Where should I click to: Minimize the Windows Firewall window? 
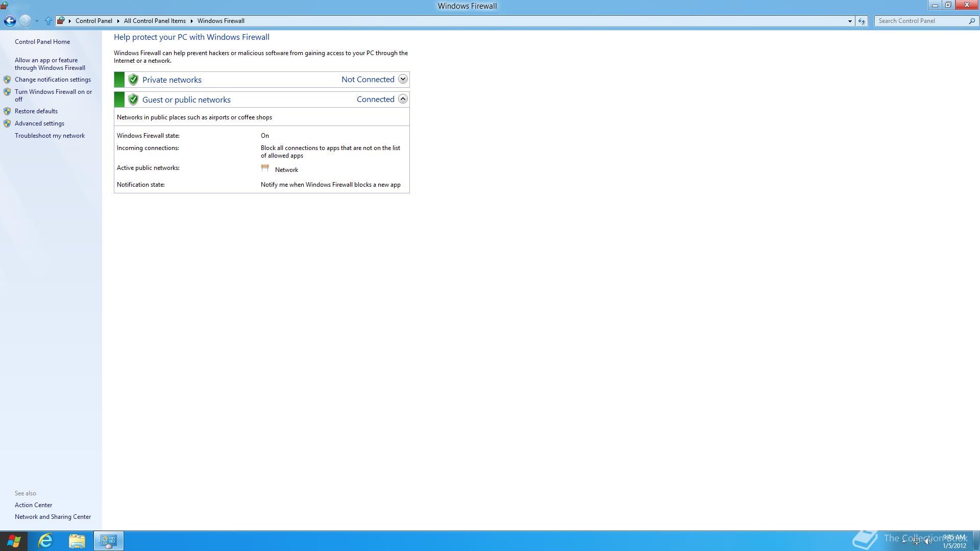(935, 5)
